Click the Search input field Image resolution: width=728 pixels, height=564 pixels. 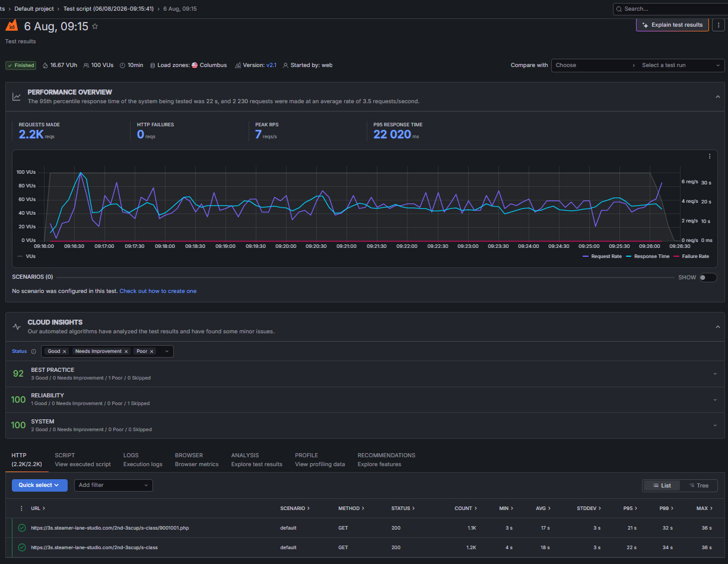click(x=670, y=9)
